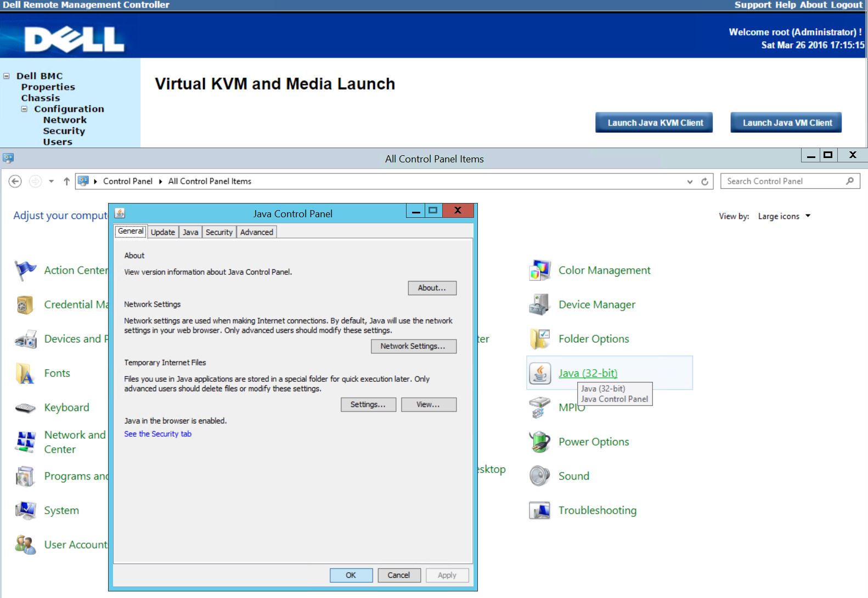This screenshot has height=598, width=868.
Task: Select Chassis in the Dell BMC tree
Action: [x=41, y=98]
